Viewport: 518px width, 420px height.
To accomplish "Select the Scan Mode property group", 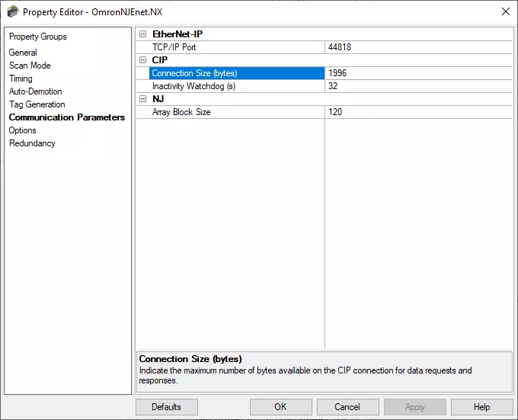I will pyautogui.click(x=30, y=66).
